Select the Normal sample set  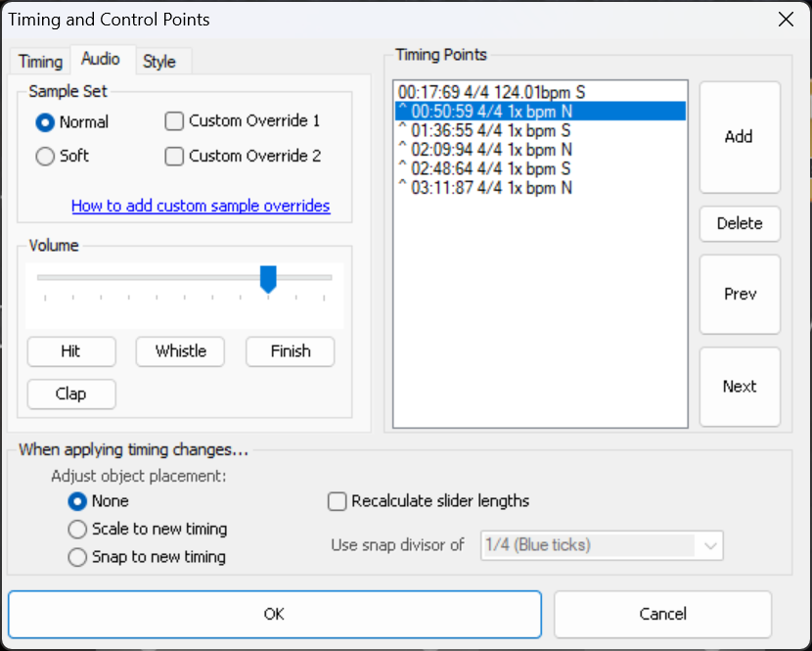(x=45, y=122)
